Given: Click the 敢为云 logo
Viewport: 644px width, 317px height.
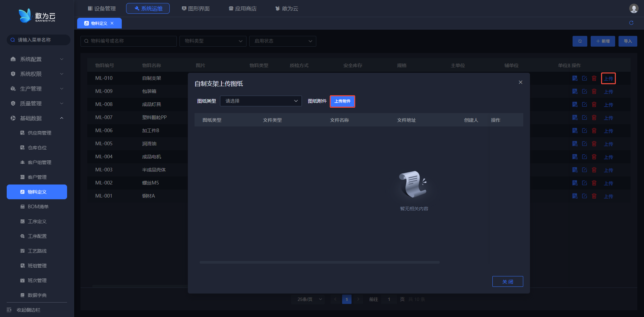Looking at the screenshot, I should tap(37, 16).
